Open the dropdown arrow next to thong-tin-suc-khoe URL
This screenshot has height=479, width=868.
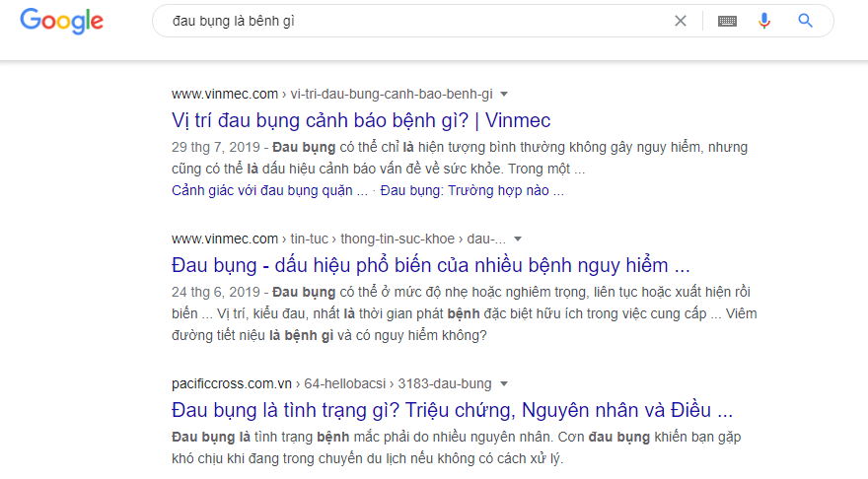coord(518,239)
